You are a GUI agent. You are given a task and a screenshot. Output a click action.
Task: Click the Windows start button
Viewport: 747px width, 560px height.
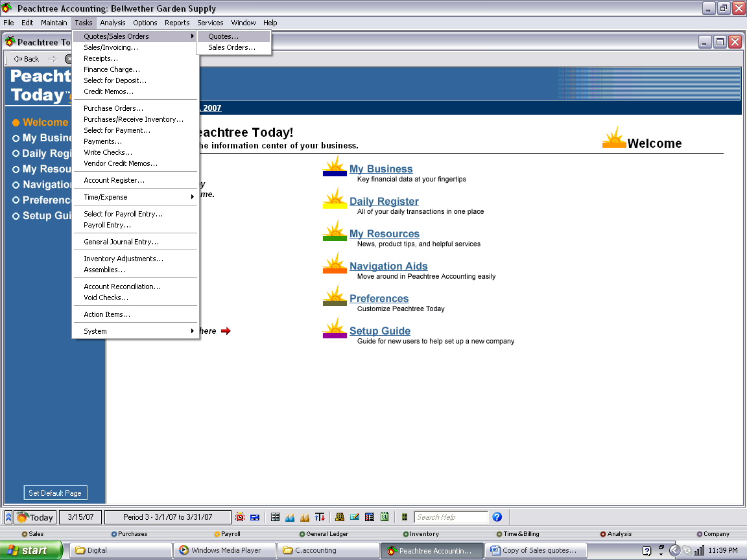[x=31, y=551]
